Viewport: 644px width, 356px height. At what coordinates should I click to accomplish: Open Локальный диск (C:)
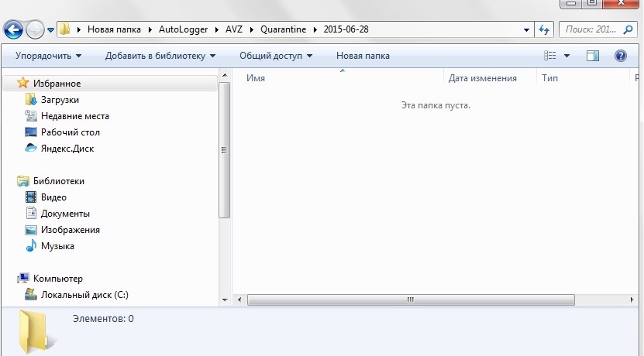click(84, 295)
